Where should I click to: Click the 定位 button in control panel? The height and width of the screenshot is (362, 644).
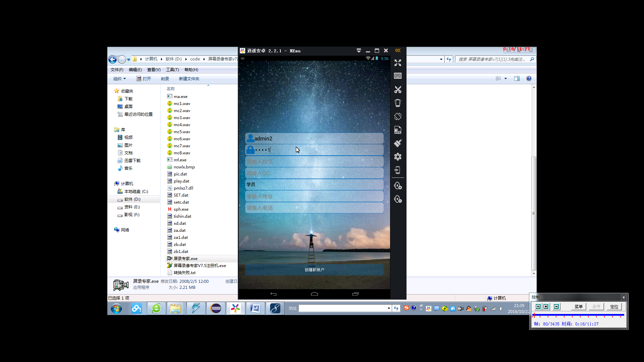click(614, 307)
